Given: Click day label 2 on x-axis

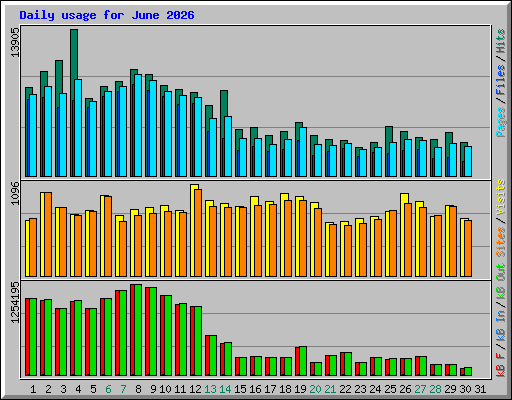Looking at the screenshot, I should (48, 389).
